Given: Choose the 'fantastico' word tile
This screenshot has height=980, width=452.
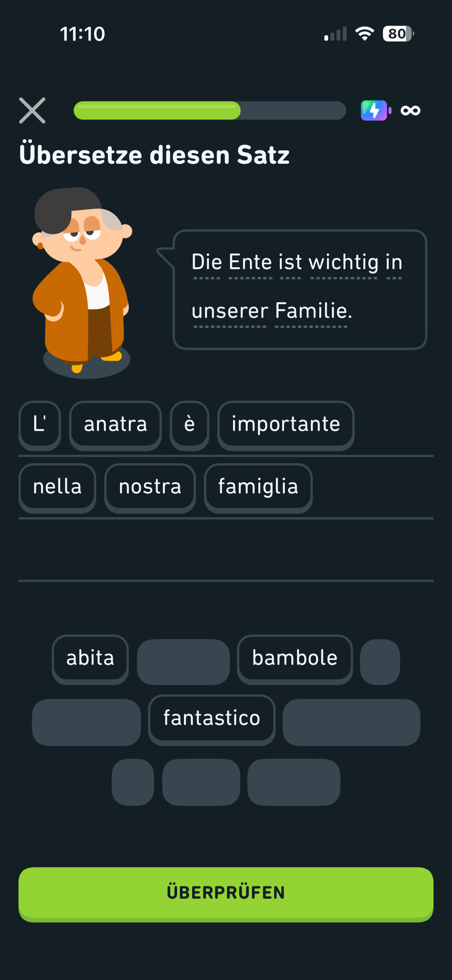Looking at the screenshot, I should click(x=211, y=718).
